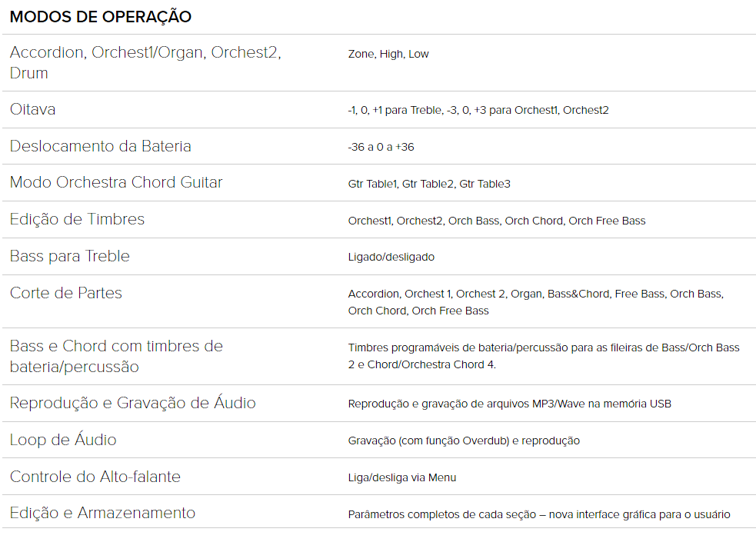Select the Edição e Armazenamento label

tap(102, 513)
